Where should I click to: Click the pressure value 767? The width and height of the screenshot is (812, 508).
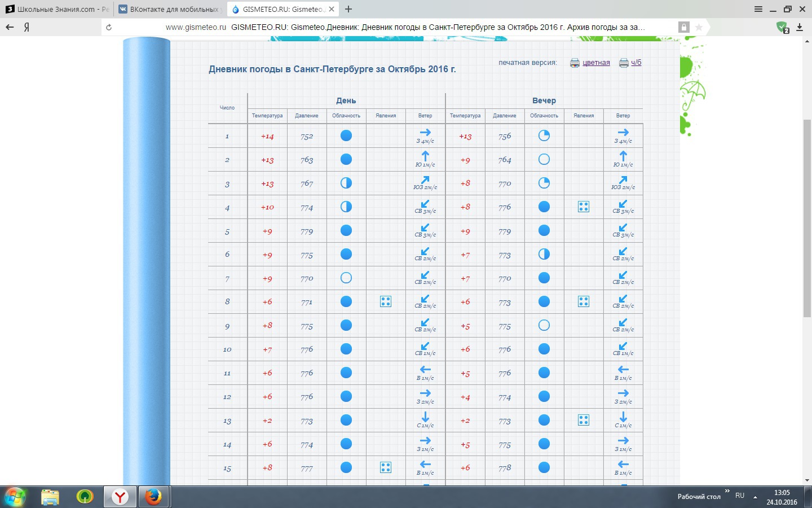click(307, 183)
